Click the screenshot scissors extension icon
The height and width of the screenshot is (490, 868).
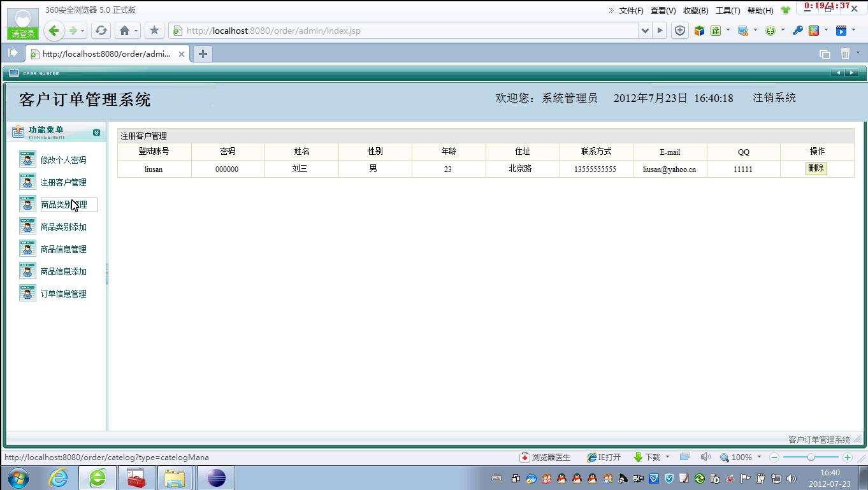click(x=743, y=31)
